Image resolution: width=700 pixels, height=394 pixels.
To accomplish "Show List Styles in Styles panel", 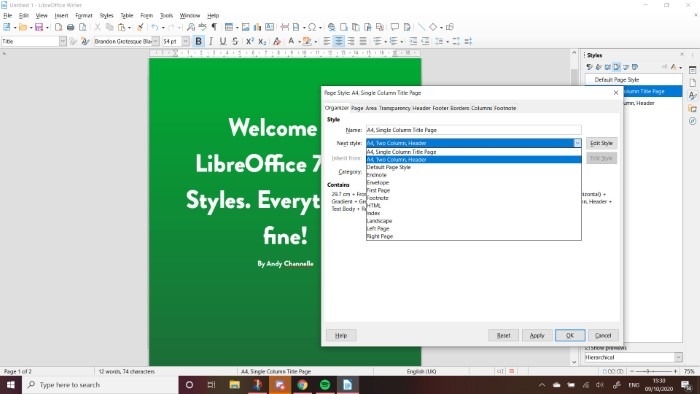I will pyautogui.click(x=625, y=67).
